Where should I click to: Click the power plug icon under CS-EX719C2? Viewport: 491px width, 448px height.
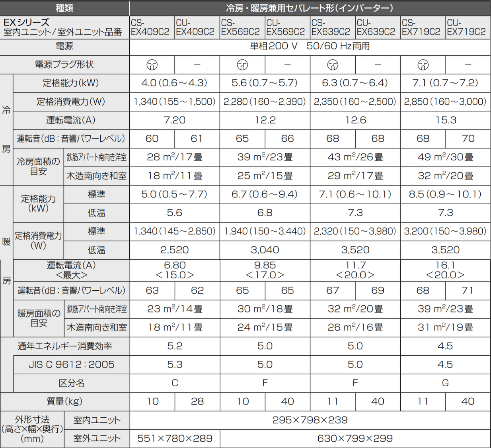[423, 65]
